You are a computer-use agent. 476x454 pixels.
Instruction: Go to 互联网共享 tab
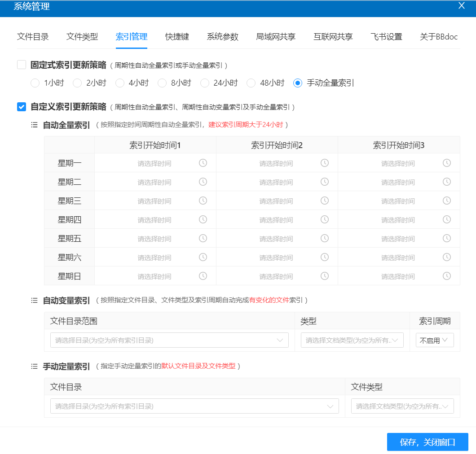pyautogui.click(x=333, y=37)
